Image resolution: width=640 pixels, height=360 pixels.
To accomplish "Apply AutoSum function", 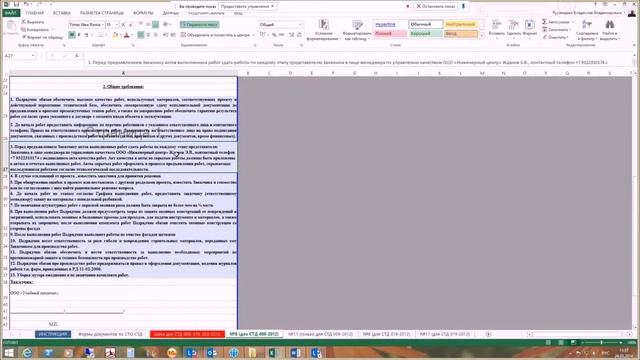I will [558, 22].
